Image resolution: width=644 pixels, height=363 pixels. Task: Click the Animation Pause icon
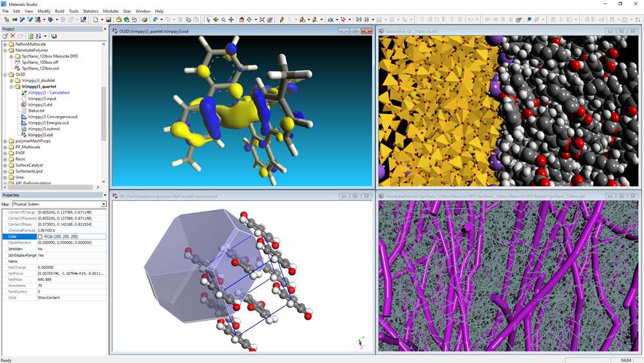coord(460,19)
